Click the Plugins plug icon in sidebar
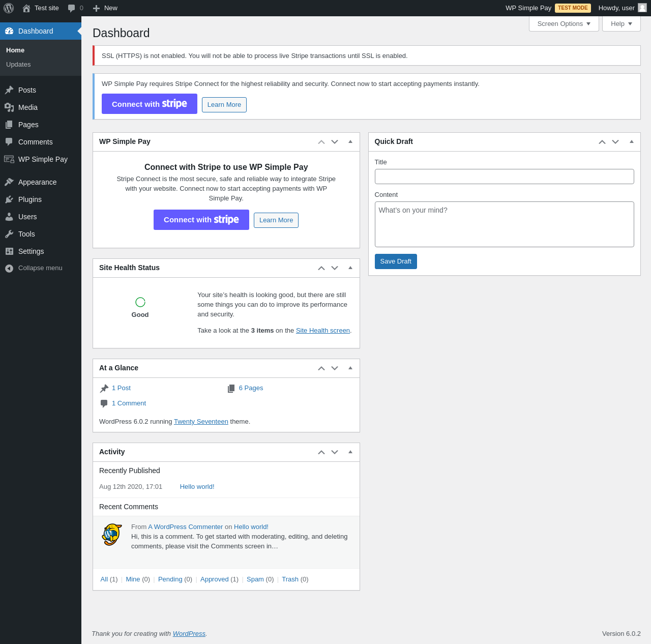Screen dimensions: 651x644 coord(9,199)
